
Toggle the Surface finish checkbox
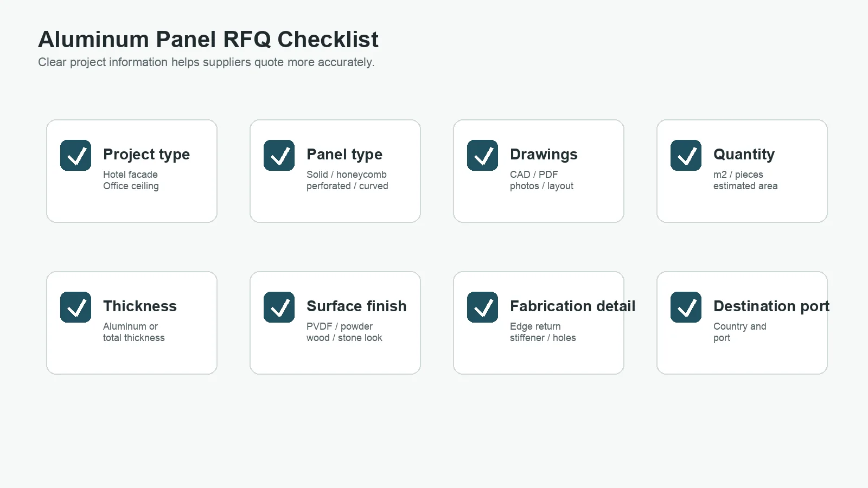click(x=279, y=307)
